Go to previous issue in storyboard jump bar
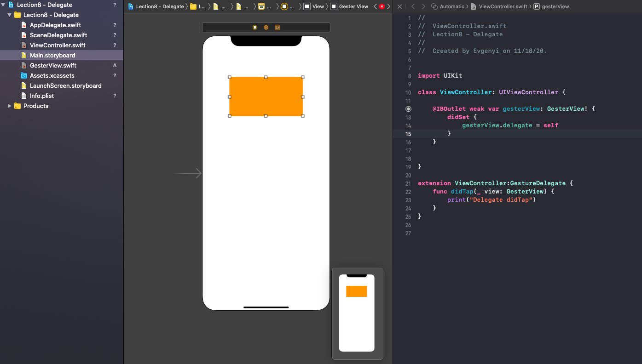The height and width of the screenshot is (364, 642). click(x=375, y=6)
